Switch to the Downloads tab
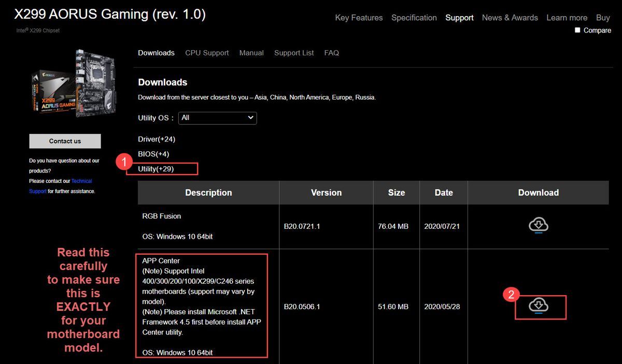 (156, 53)
